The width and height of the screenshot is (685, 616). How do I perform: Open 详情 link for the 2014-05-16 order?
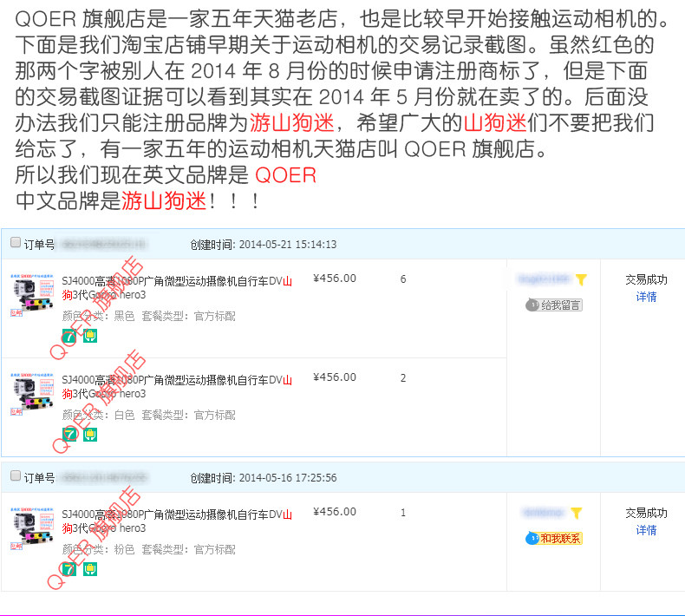coord(646,530)
